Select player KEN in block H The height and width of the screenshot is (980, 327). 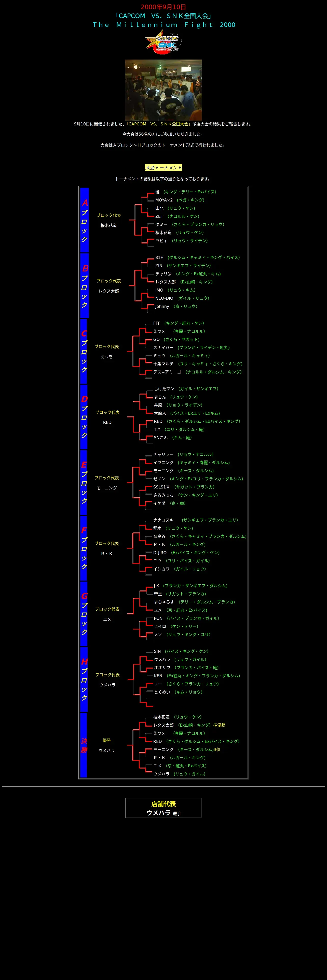(x=158, y=676)
